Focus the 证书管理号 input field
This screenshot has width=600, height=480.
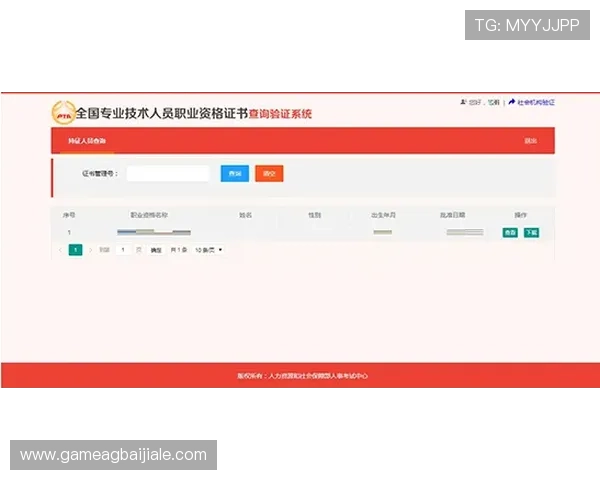click(x=168, y=173)
